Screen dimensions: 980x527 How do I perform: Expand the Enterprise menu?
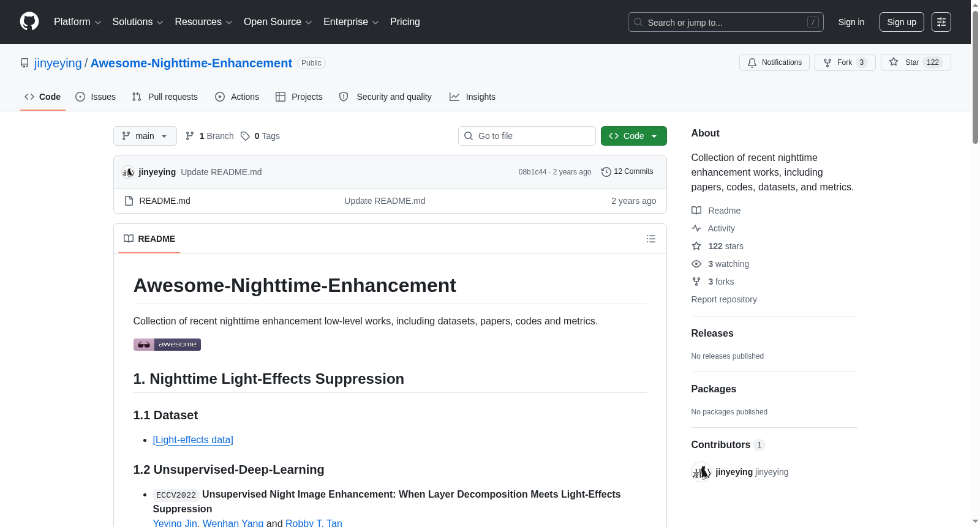[351, 22]
